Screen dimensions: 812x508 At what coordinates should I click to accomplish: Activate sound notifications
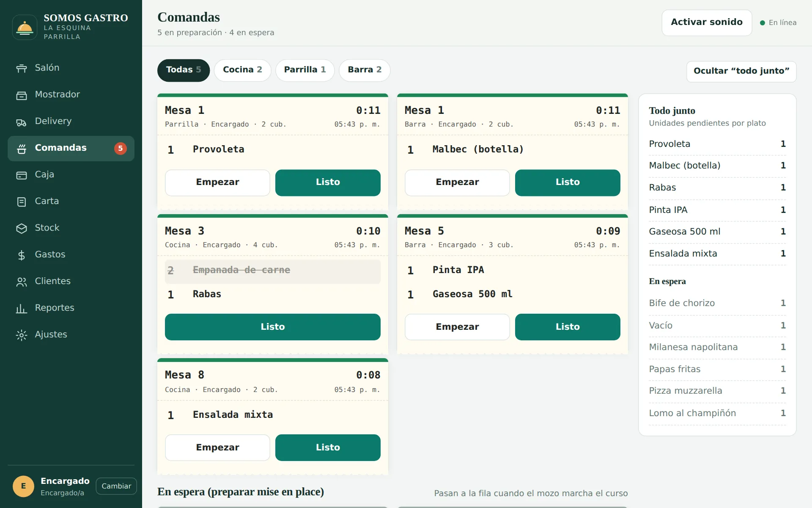pyautogui.click(x=706, y=22)
